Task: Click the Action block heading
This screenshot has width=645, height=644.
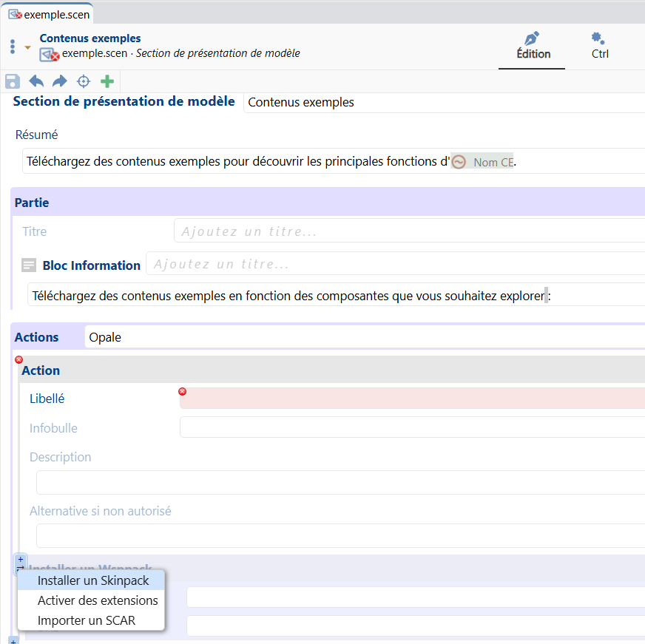Action: pyautogui.click(x=41, y=370)
